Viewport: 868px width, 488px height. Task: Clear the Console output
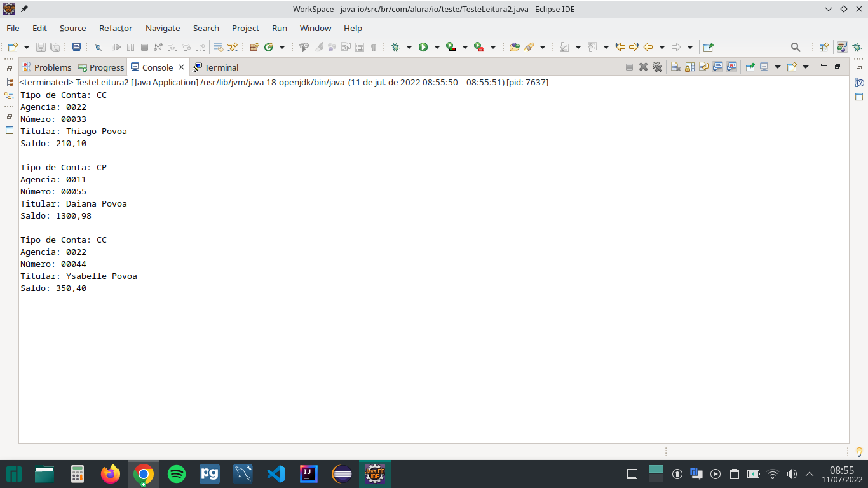pyautogui.click(x=675, y=67)
